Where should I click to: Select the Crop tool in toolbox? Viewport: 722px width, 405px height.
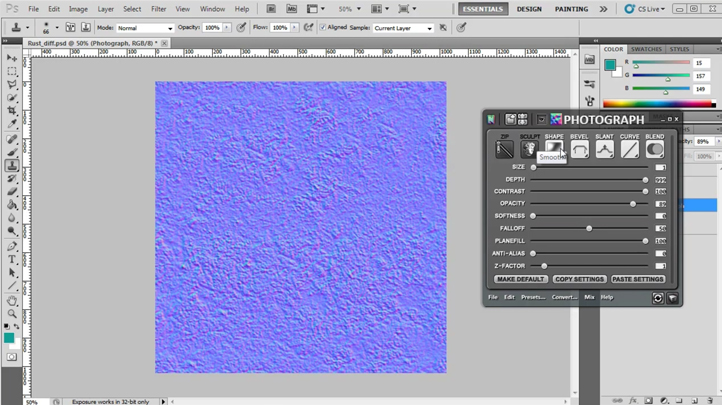pos(12,111)
